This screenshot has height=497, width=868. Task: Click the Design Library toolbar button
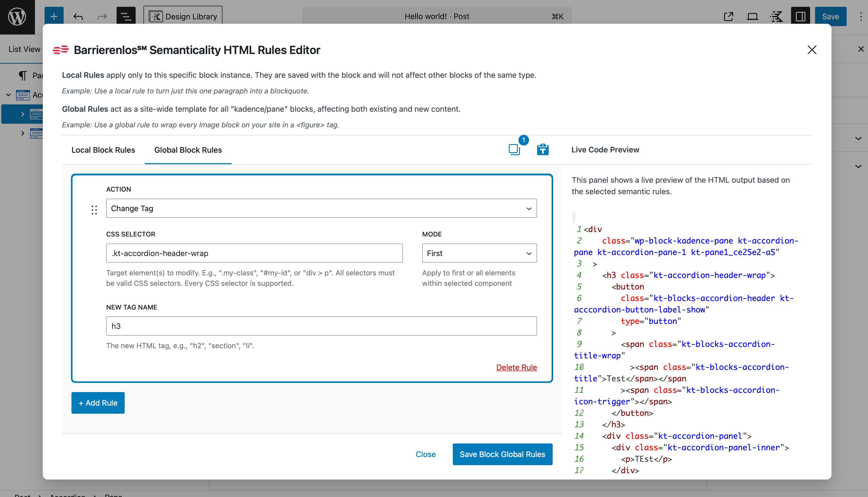[x=183, y=16]
